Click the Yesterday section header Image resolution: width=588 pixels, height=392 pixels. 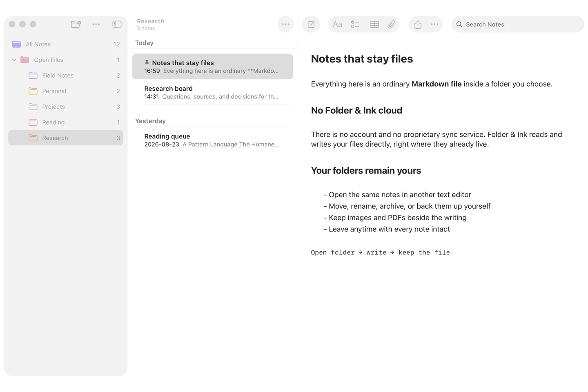coord(150,121)
